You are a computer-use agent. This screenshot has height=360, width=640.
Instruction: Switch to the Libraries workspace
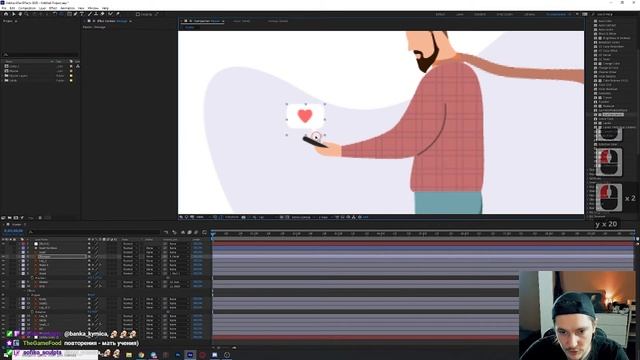pos(530,14)
